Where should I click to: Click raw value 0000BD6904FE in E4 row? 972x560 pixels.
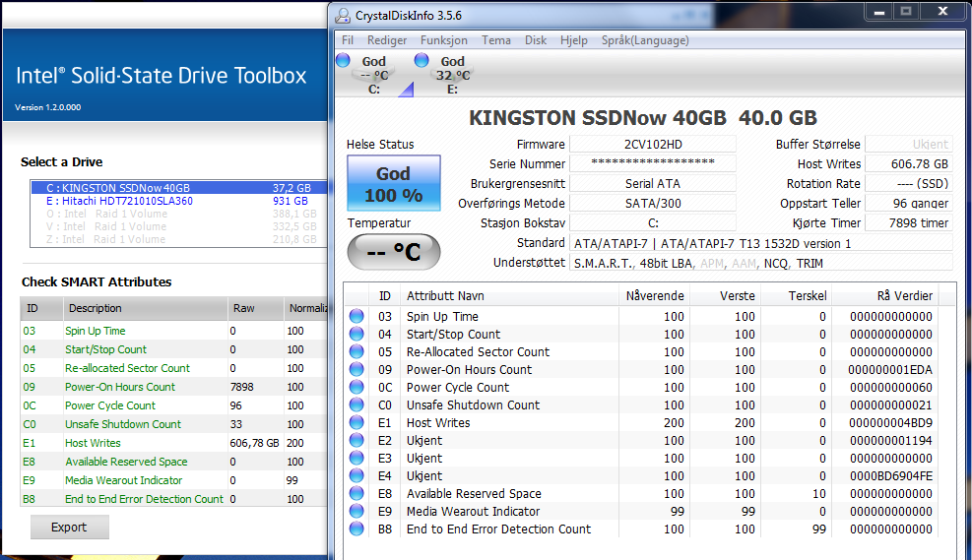click(890, 476)
